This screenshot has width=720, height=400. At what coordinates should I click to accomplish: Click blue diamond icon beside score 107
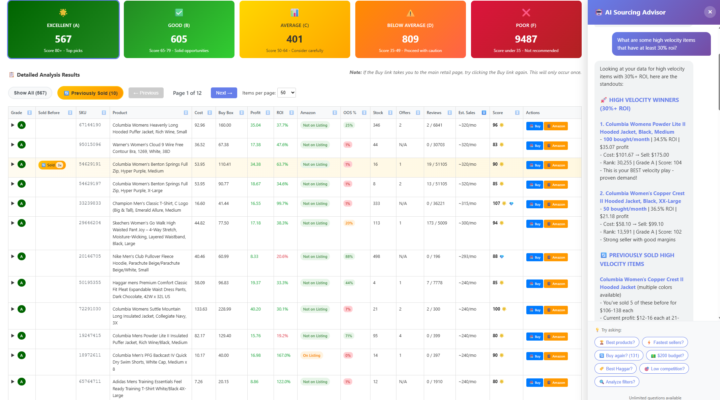[511, 203]
